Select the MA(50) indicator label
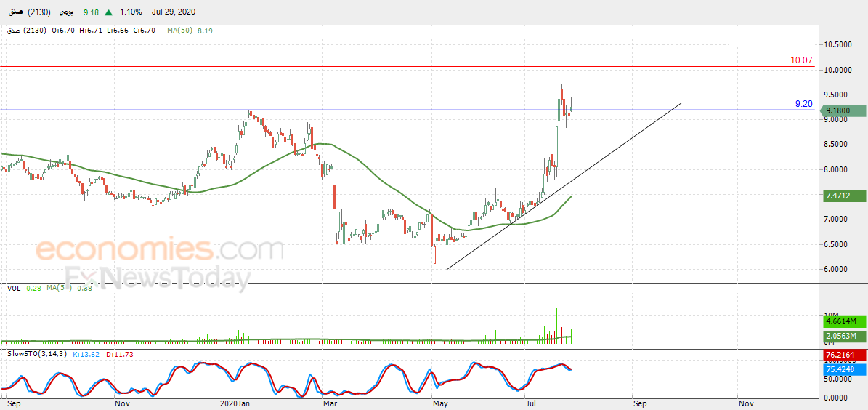 coord(180,31)
